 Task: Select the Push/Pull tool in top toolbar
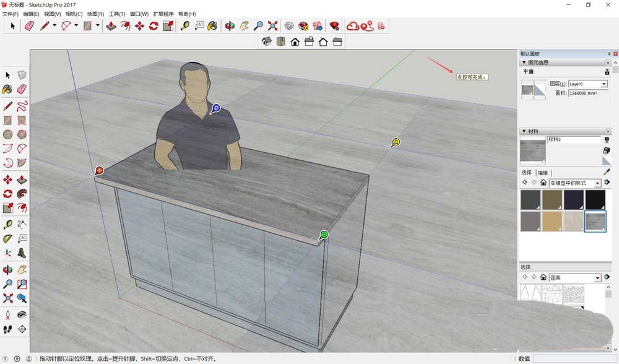click(111, 26)
